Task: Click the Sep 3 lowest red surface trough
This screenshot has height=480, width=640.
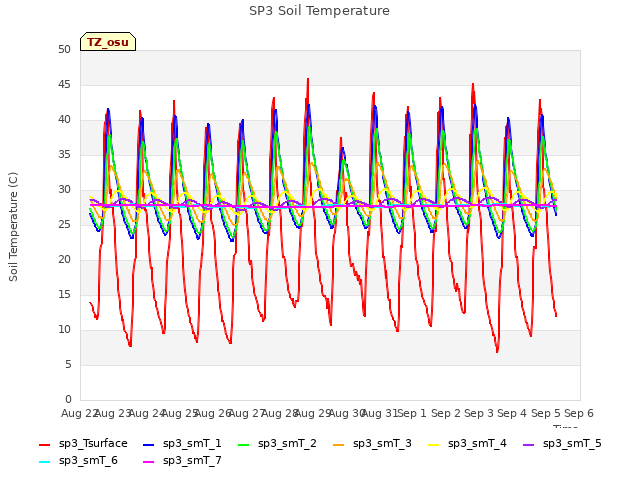Action: 497,351
